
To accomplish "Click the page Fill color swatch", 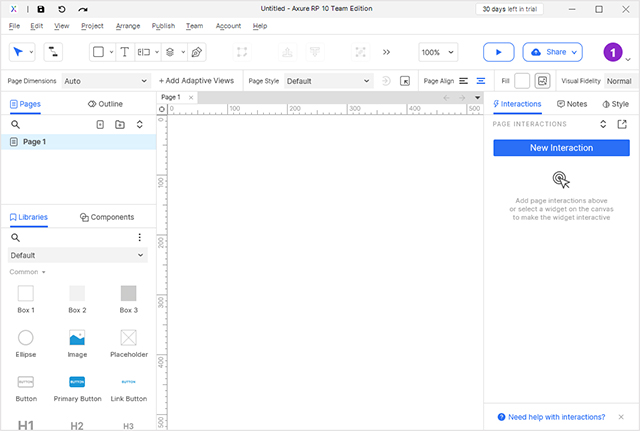I will coord(522,81).
